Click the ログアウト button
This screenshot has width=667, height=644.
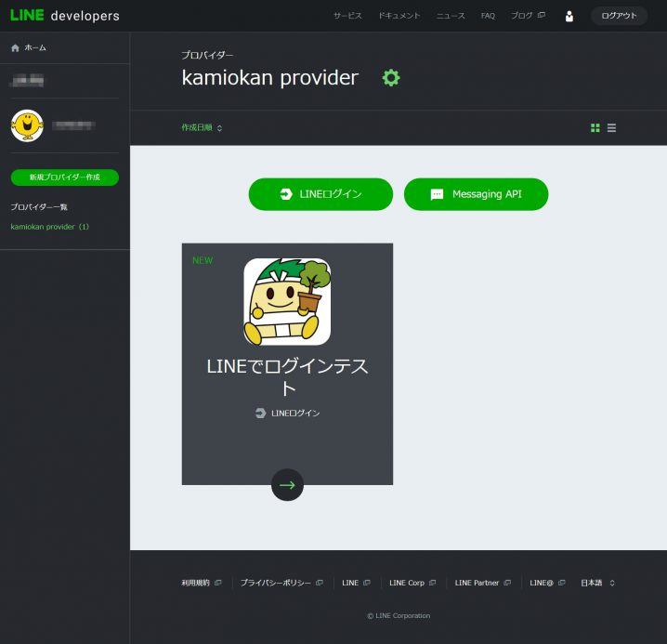pyautogui.click(x=619, y=16)
